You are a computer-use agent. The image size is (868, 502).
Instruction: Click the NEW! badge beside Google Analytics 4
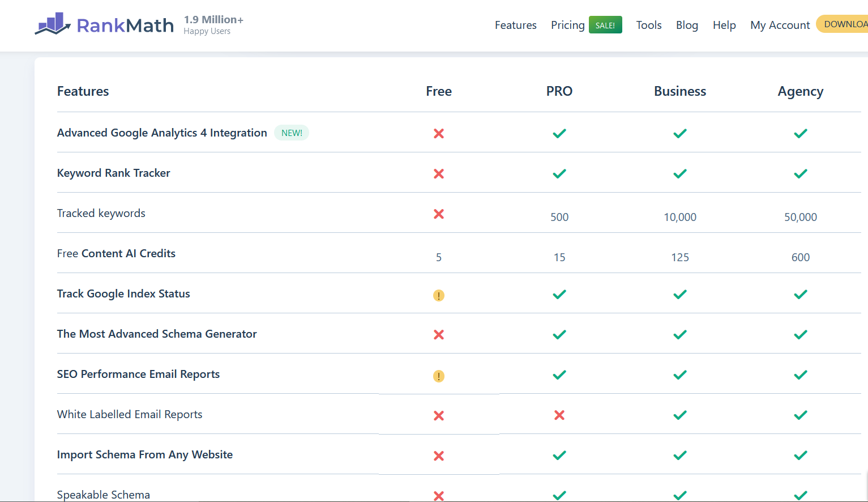pos(292,133)
